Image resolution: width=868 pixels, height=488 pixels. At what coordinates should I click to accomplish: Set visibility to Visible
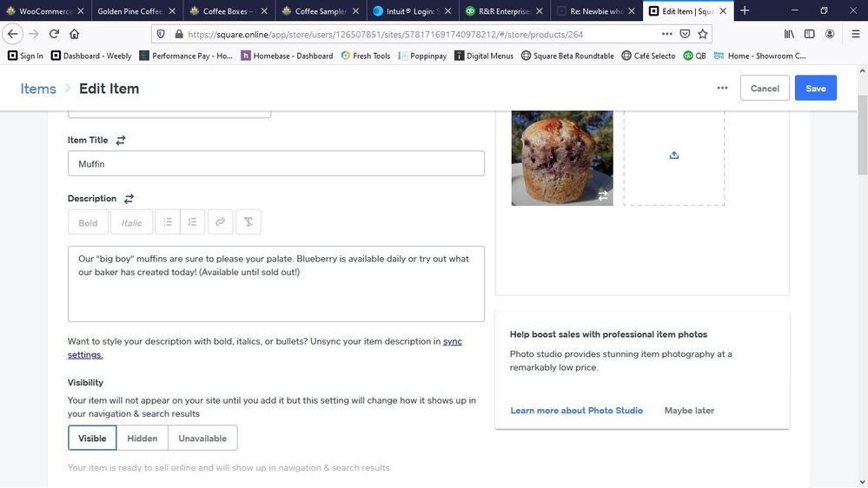pyautogui.click(x=92, y=439)
